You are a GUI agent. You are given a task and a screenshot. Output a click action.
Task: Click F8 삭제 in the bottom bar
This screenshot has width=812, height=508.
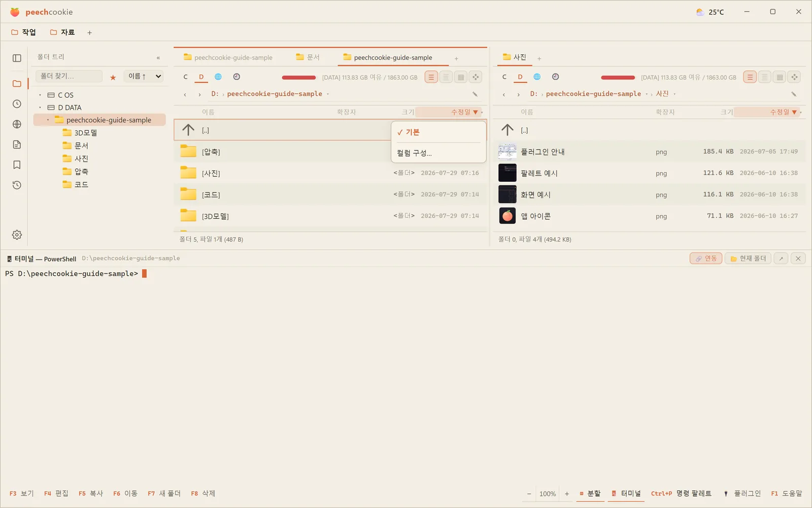[203, 493]
